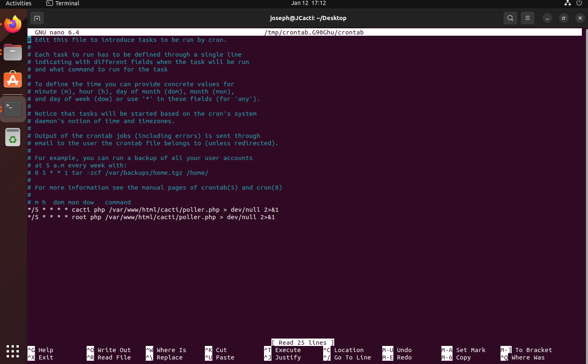Open the Files manager in the dock
The height and width of the screenshot is (364, 588).
(x=13, y=52)
